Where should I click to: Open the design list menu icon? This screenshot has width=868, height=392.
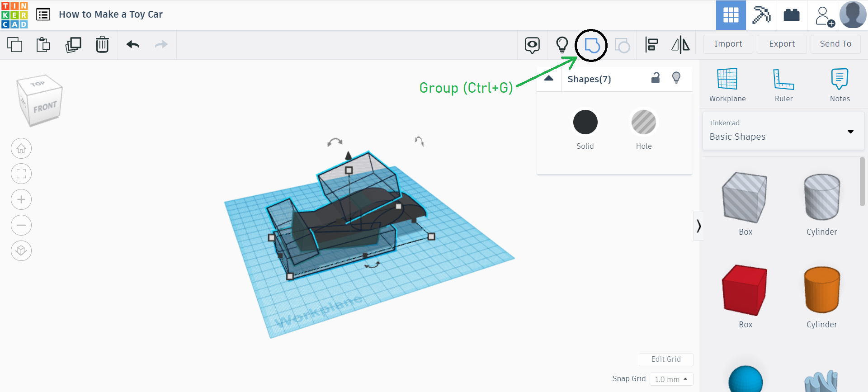click(43, 14)
